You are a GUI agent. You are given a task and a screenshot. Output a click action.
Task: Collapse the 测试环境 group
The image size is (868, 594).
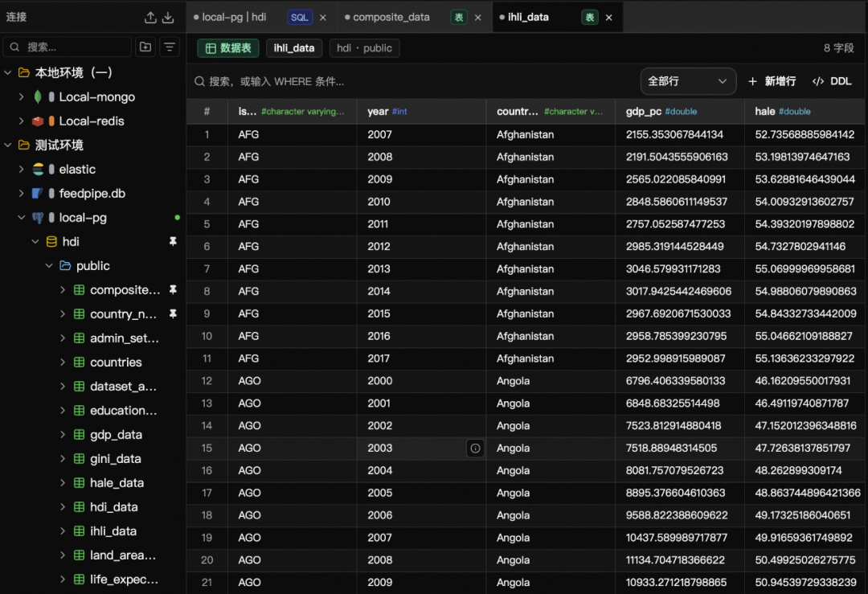point(8,145)
